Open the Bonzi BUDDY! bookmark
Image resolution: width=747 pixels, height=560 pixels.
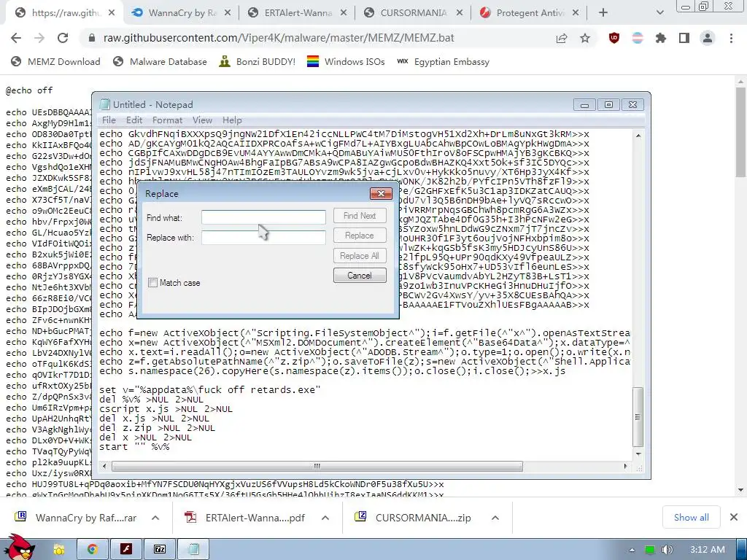[258, 62]
